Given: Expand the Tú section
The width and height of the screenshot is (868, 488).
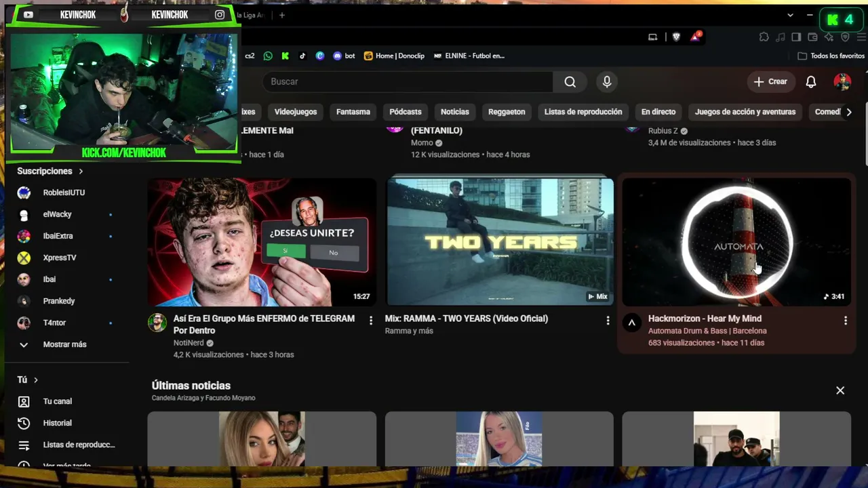Looking at the screenshot, I should [28, 380].
